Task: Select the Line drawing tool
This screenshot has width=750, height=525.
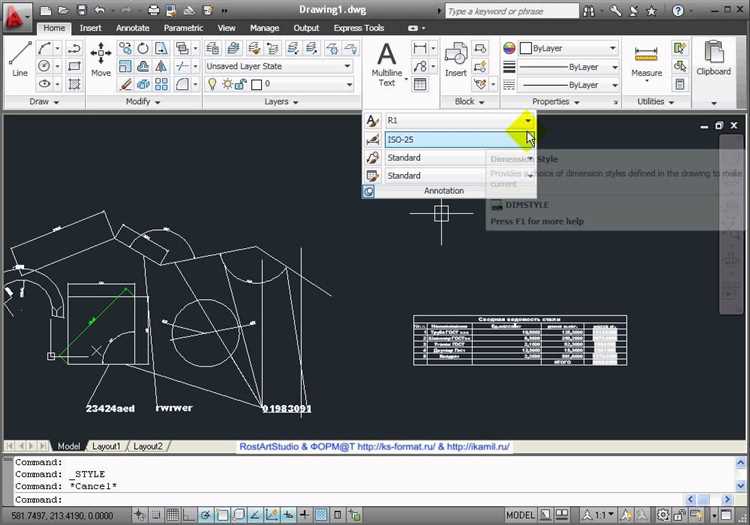Action: point(20,59)
